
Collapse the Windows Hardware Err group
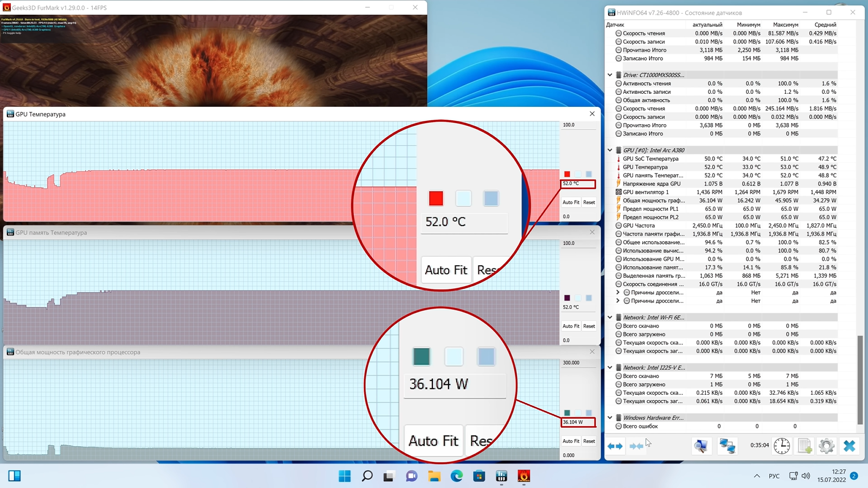point(610,418)
